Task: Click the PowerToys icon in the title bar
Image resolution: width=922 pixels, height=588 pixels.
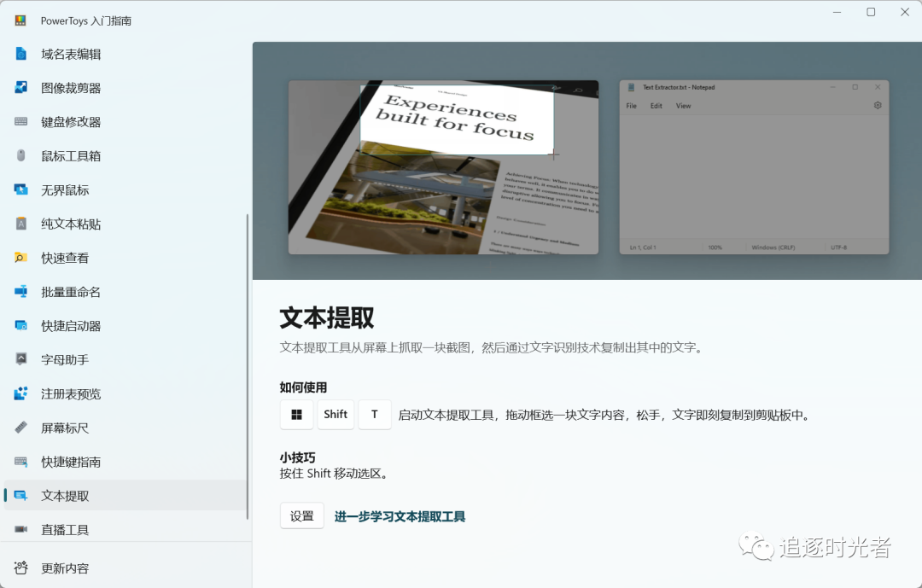Action: [18, 20]
